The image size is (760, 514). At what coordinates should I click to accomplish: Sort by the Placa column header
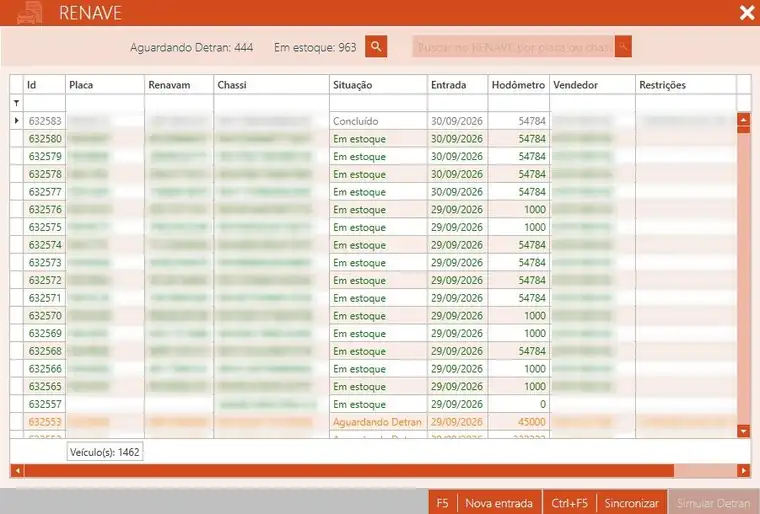pyautogui.click(x=105, y=85)
